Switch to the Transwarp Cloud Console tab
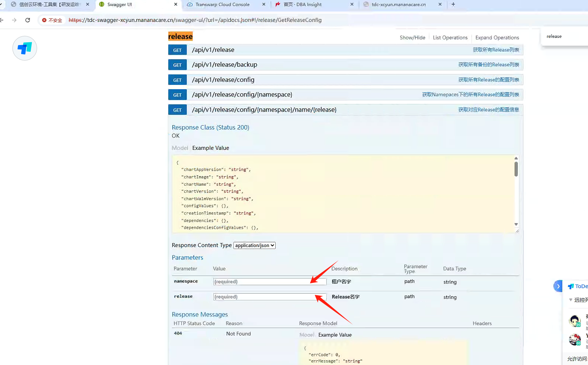588x365 pixels. [x=222, y=4]
